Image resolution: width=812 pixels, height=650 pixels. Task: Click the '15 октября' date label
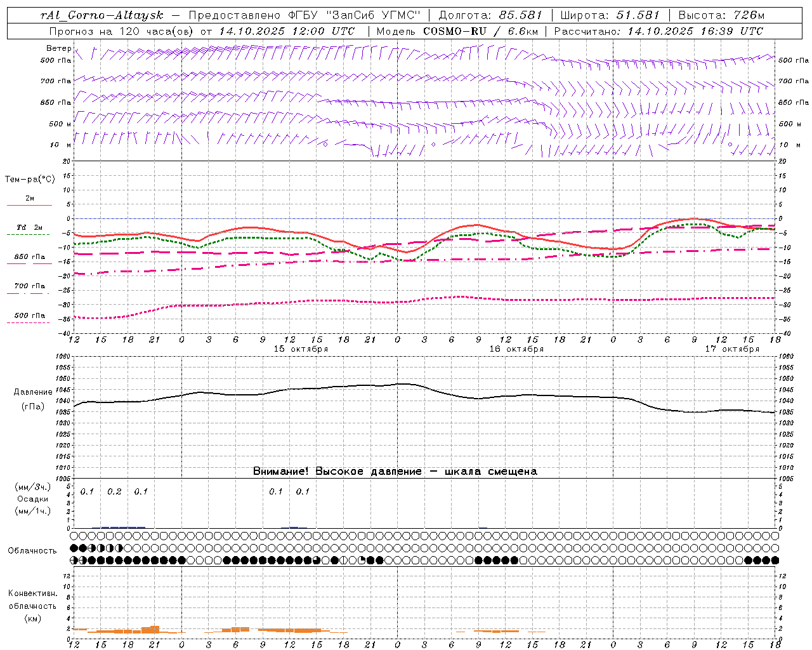301,349
